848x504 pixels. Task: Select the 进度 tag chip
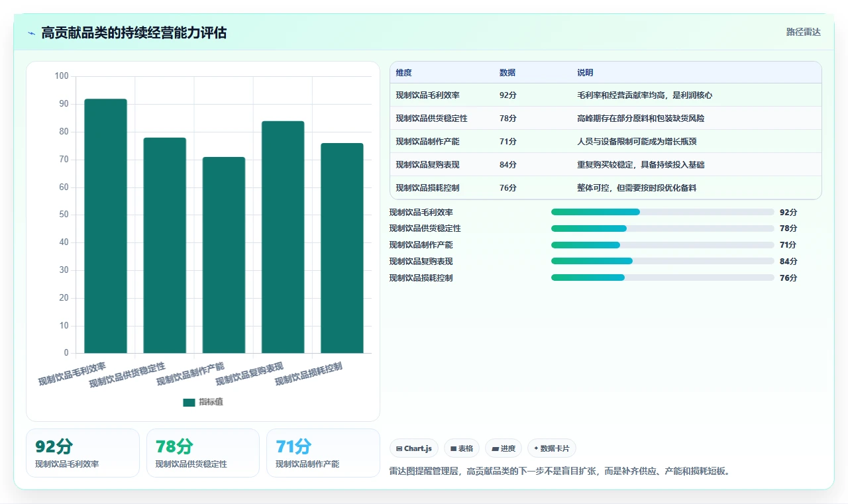(503, 448)
